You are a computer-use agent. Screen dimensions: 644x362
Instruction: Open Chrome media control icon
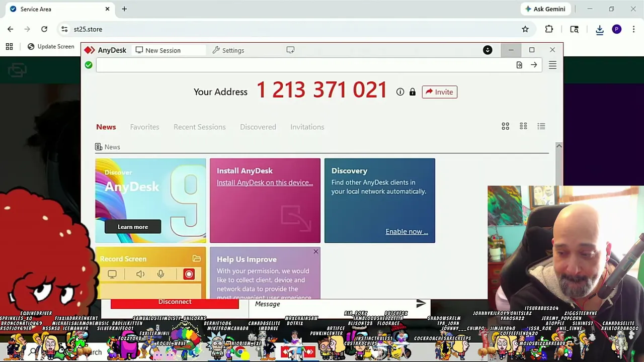574,29
